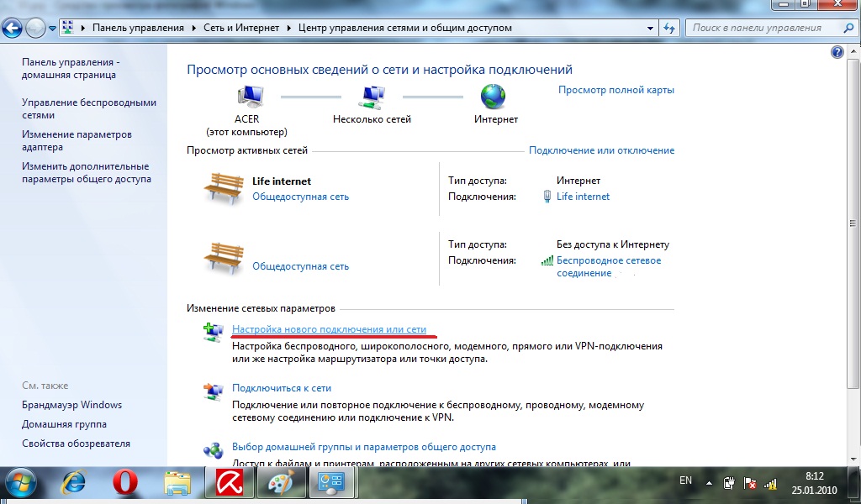Open 'Свойства обозревателя' in See also

click(76, 444)
